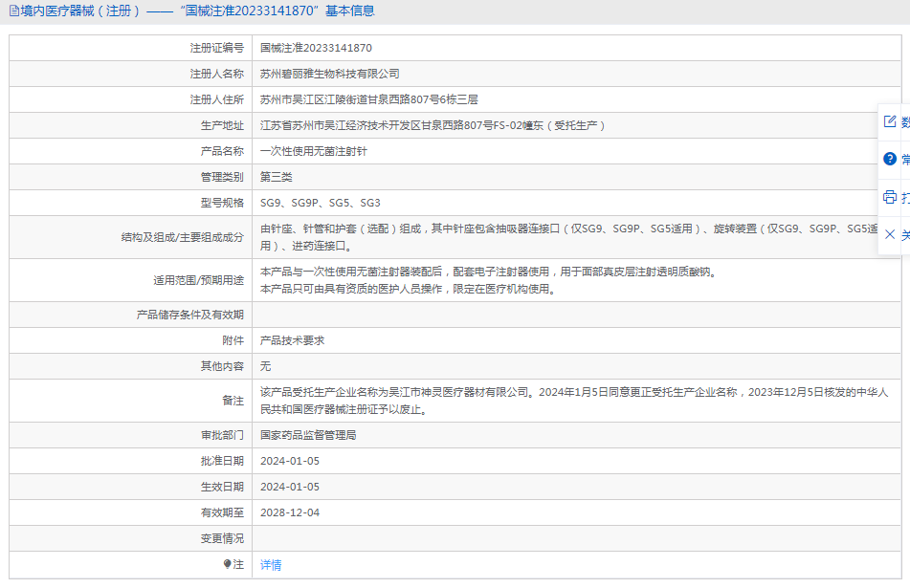The image size is (910, 588).
Task: Click structure description beginning 由针座、针管和护套
Action: click(568, 237)
